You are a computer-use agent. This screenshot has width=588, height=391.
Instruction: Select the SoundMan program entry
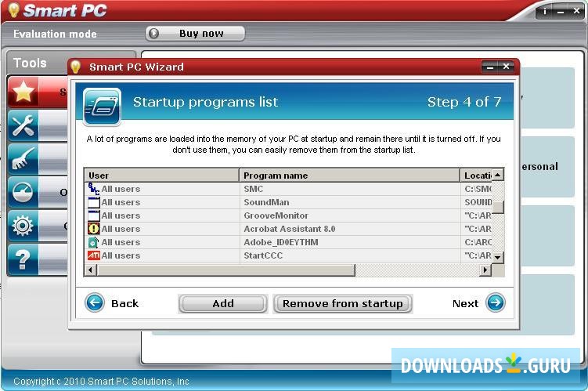pyautogui.click(x=266, y=202)
